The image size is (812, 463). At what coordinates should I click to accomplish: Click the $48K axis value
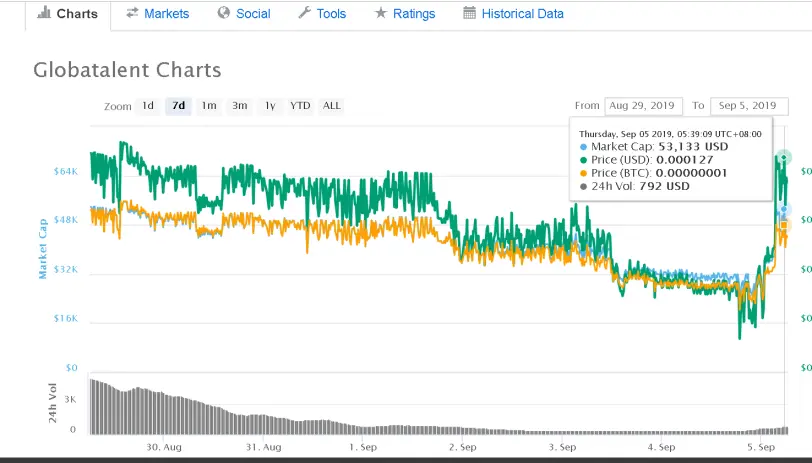[x=66, y=220]
